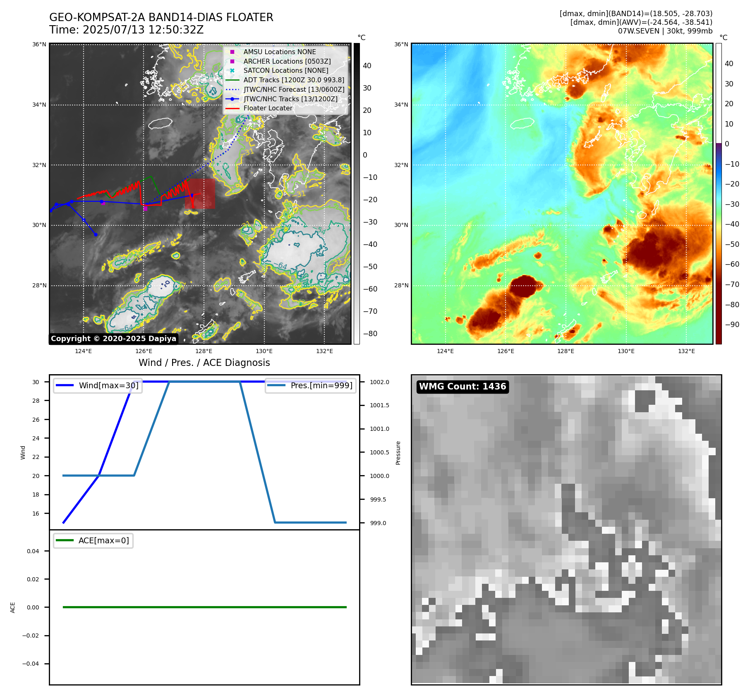Select the Time 2025/07/13 12:50:32Z text
750x700 pixels.
coord(127,30)
